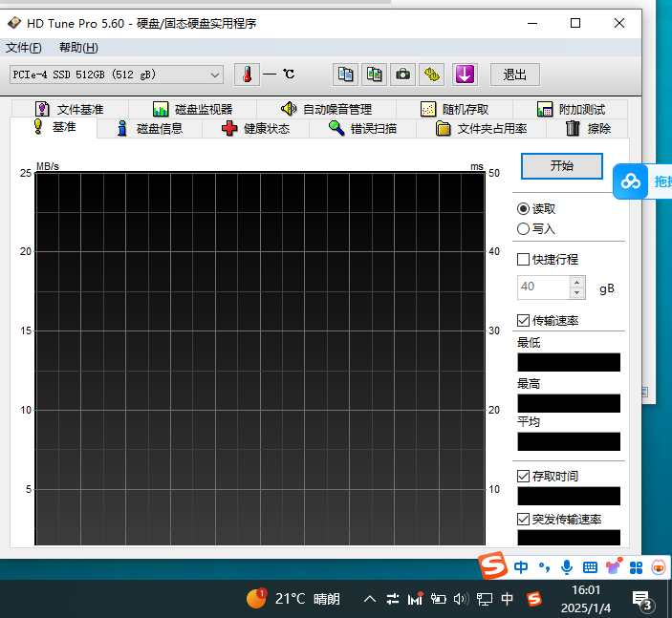Image resolution: width=672 pixels, height=618 pixels.
Task: Click the short stroke 40 input field
Action: (543, 287)
